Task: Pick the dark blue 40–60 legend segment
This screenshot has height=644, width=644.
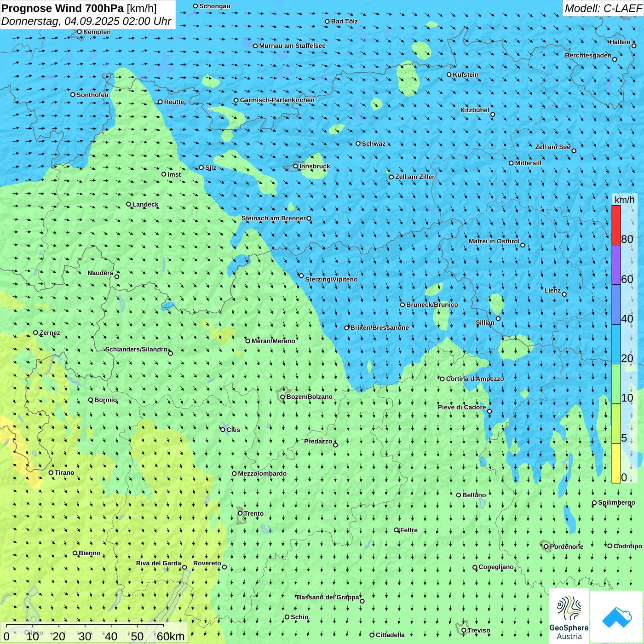Action: coord(616,305)
